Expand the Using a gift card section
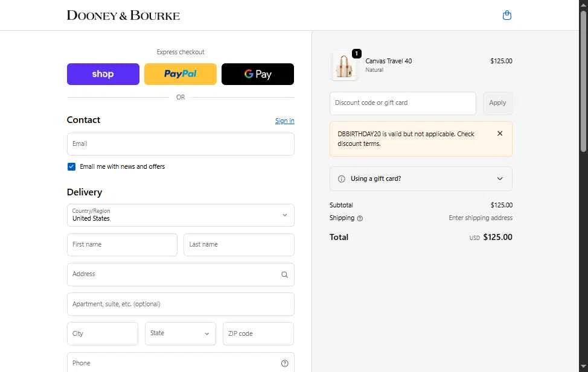This screenshot has width=588, height=372. [421, 178]
